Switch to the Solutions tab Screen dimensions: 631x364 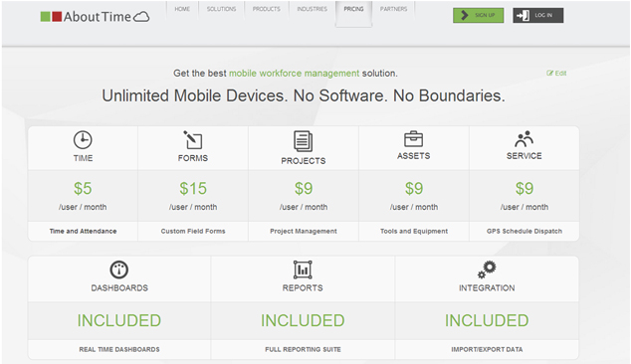[221, 9]
